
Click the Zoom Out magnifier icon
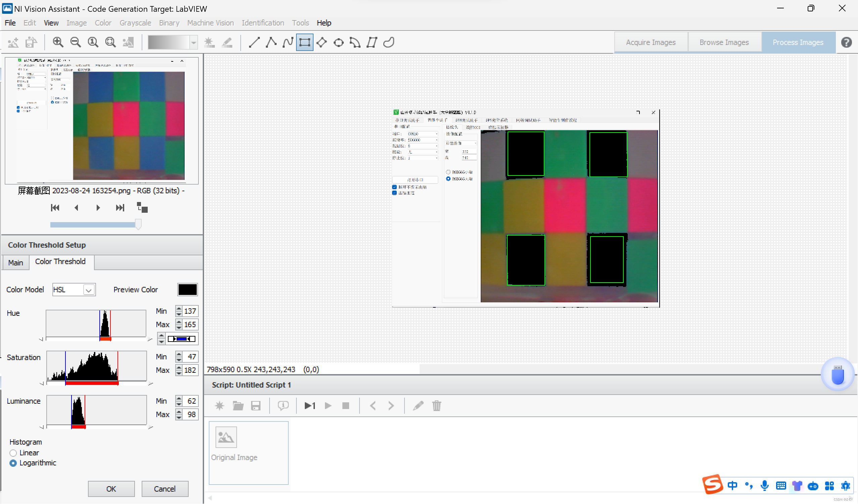pyautogui.click(x=75, y=43)
